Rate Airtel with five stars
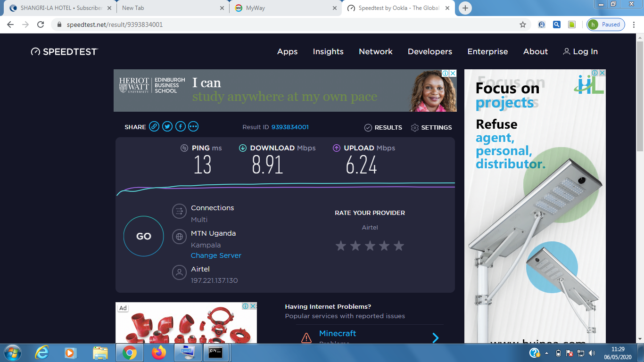The image size is (644, 362). click(399, 246)
